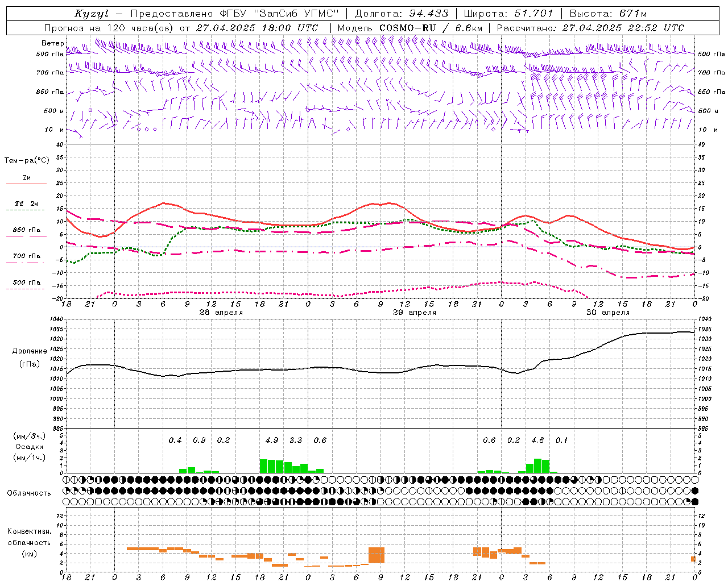The width and height of the screenshot is (728, 582).
Task: Click the 'Осадки' precipitation label
Action: [x=29, y=447]
